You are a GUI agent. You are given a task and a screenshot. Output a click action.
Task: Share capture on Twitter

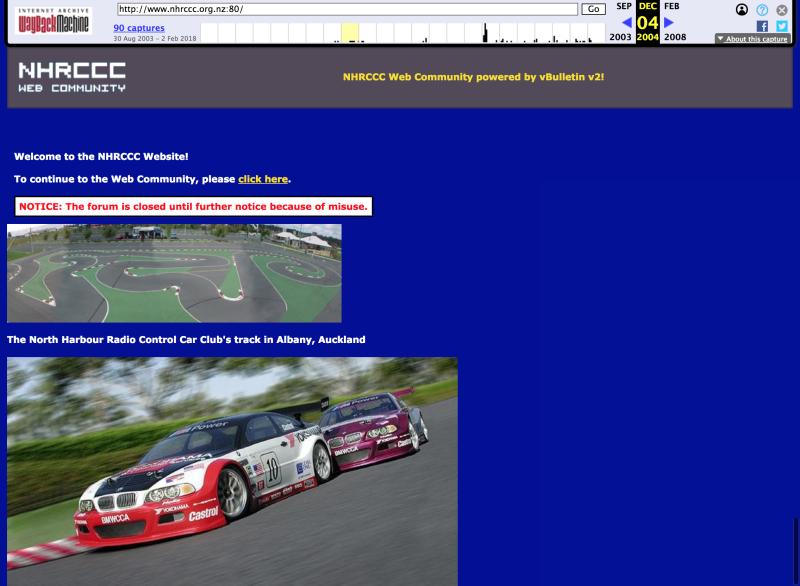click(x=782, y=27)
